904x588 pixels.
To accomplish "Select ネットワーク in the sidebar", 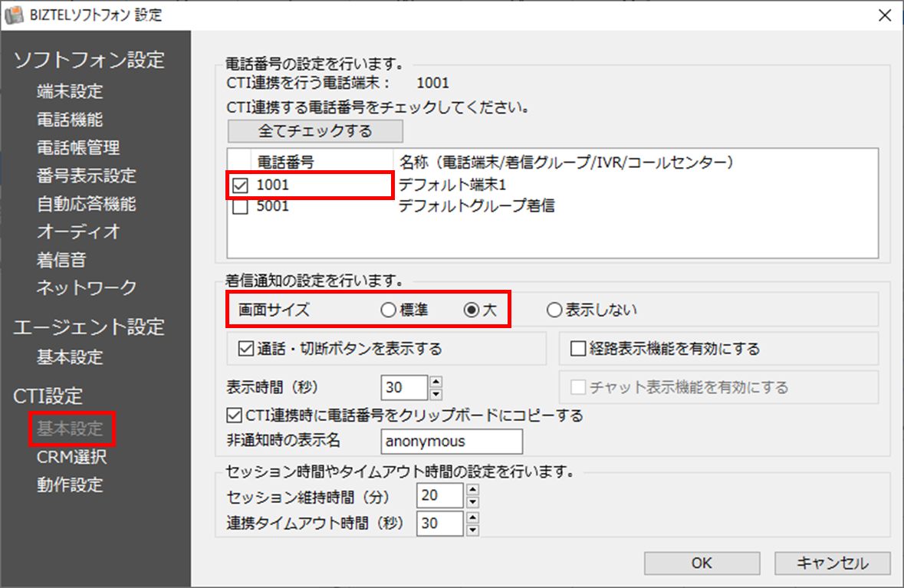I will pos(87,287).
